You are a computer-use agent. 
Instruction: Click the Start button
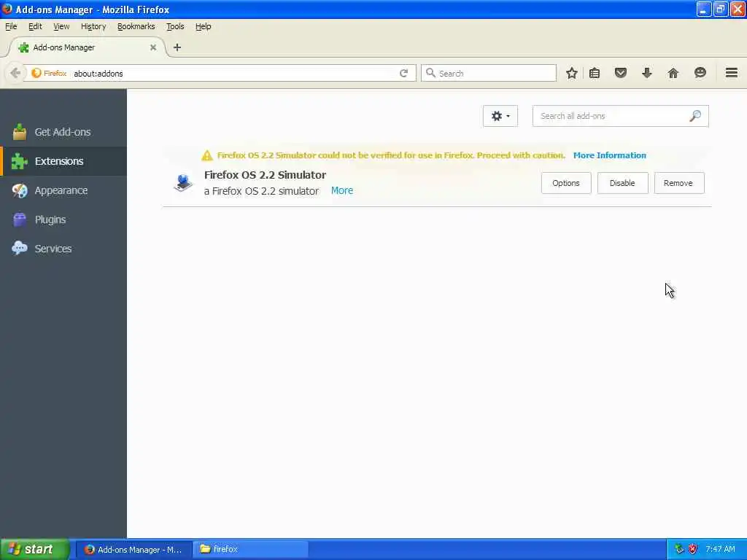click(35, 549)
